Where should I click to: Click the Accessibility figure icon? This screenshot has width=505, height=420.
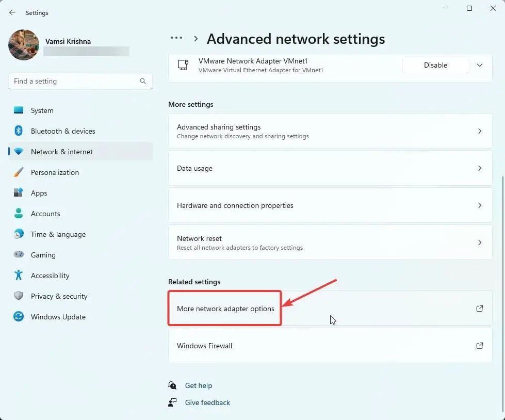[x=19, y=275]
